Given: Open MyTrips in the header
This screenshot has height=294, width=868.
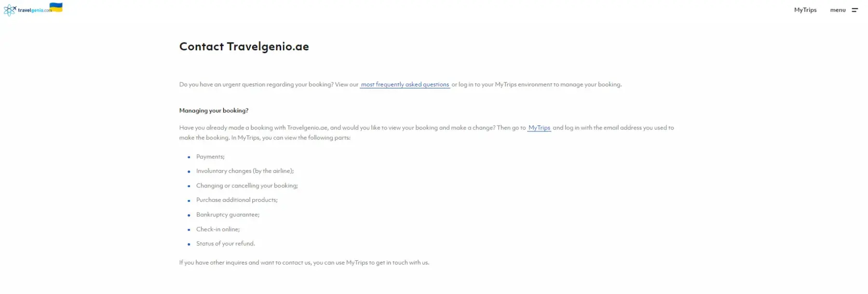Looking at the screenshot, I should coord(805,10).
